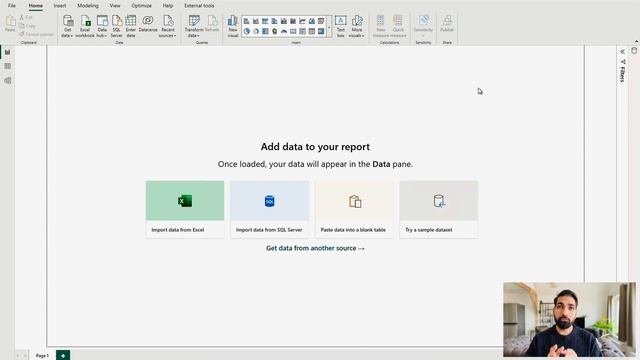The height and width of the screenshot is (360, 640).
Task: Switch to the Insert ribbon tab
Action: [60, 6]
